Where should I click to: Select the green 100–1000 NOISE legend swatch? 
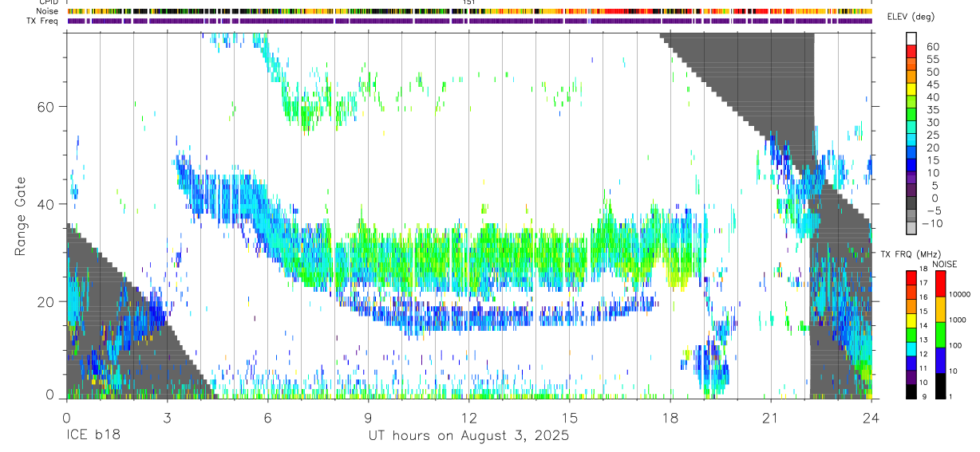tap(941, 335)
